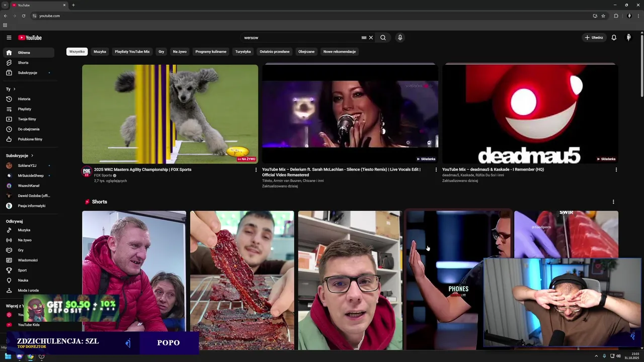Open Subskrypcje in the sidebar
Screen dimensions: 644x362
[29, 72]
